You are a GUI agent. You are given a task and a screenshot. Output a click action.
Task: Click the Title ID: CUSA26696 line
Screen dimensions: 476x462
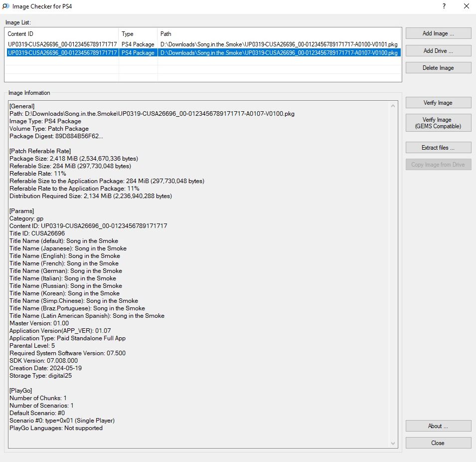tap(37, 233)
